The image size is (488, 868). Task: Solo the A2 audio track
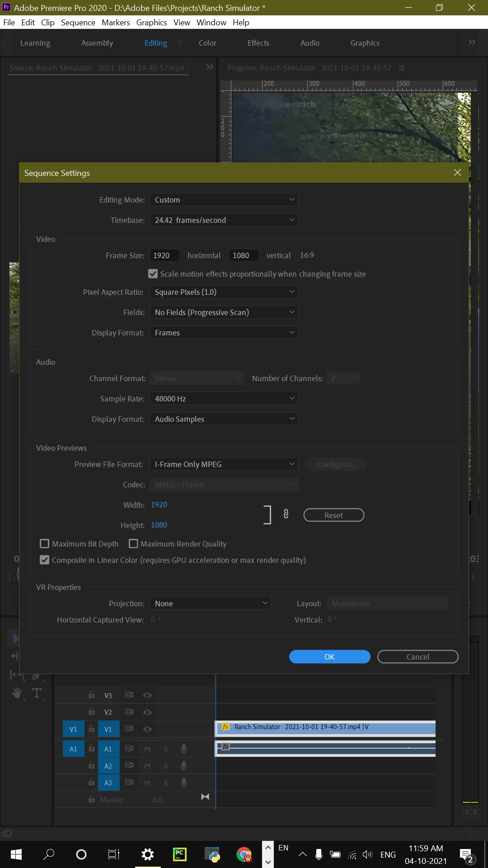[x=166, y=766]
